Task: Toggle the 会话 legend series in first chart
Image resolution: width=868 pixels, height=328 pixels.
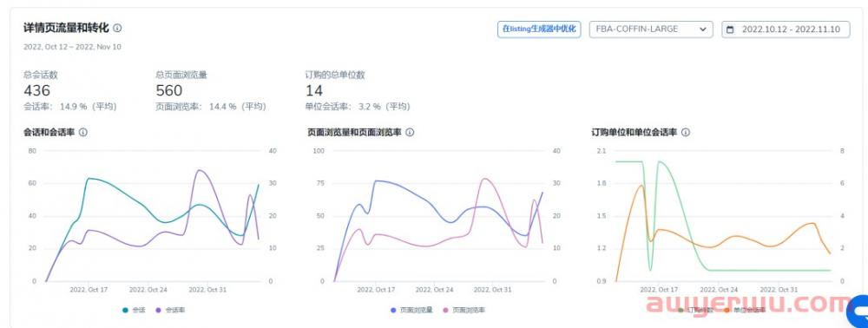Action: (x=134, y=310)
